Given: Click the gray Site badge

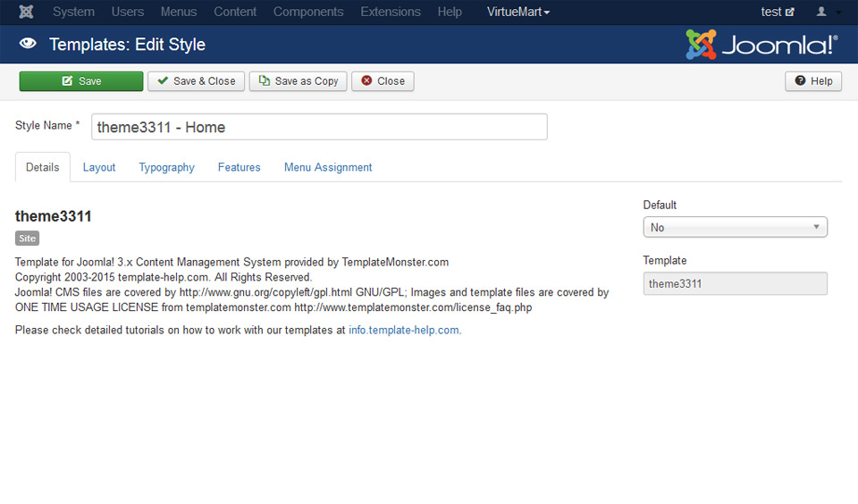Looking at the screenshot, I should [x=27, y=238].
